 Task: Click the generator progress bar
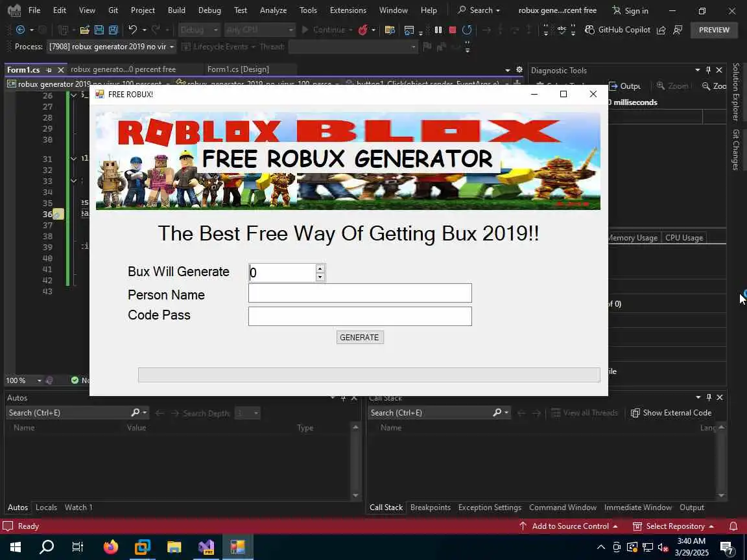(369, 375)
